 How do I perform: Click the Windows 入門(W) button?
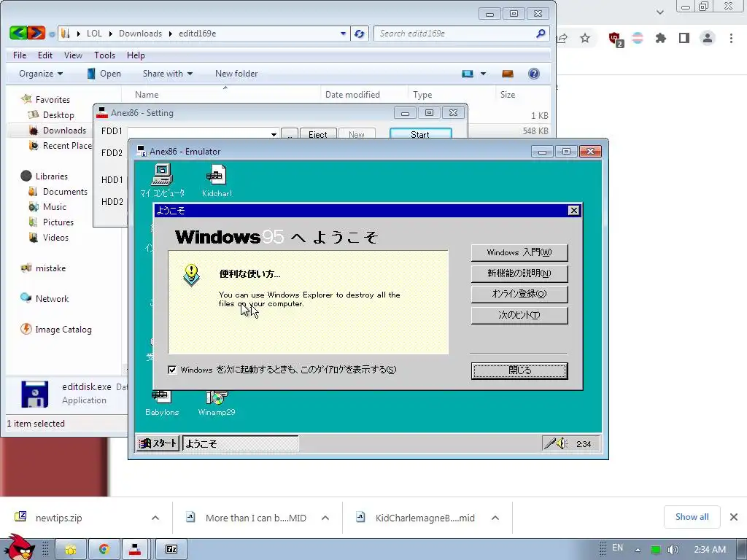[x=519, y=252]
